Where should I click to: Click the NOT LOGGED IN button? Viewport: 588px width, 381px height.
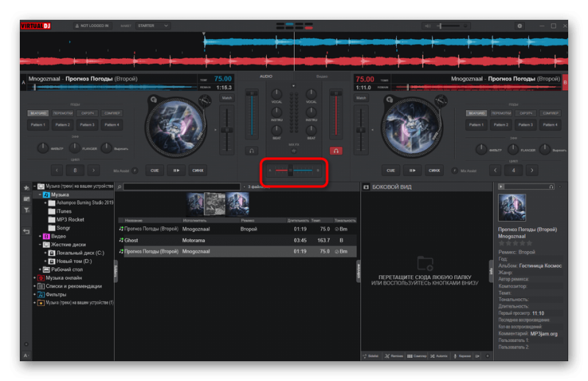click(x=93, y=26)
